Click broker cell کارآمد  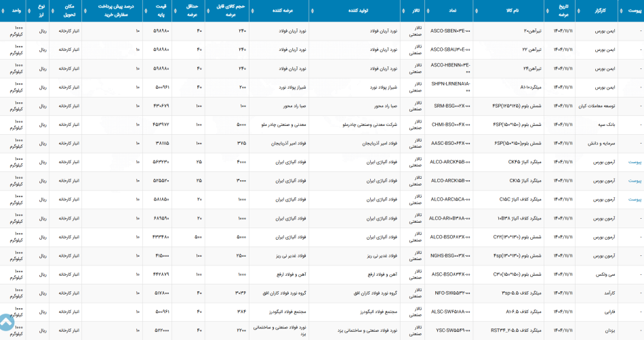coord(608,293)
